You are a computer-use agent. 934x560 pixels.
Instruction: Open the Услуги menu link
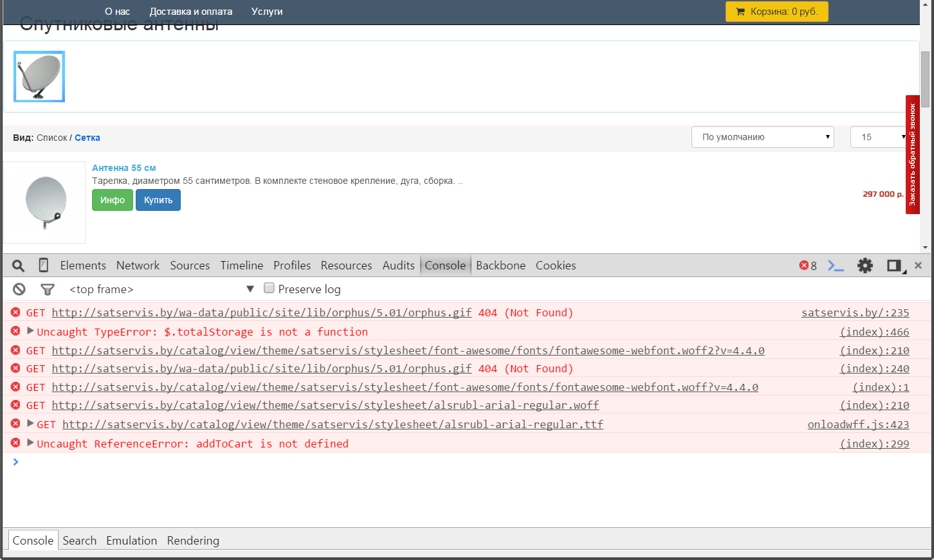tap(267, 12)
